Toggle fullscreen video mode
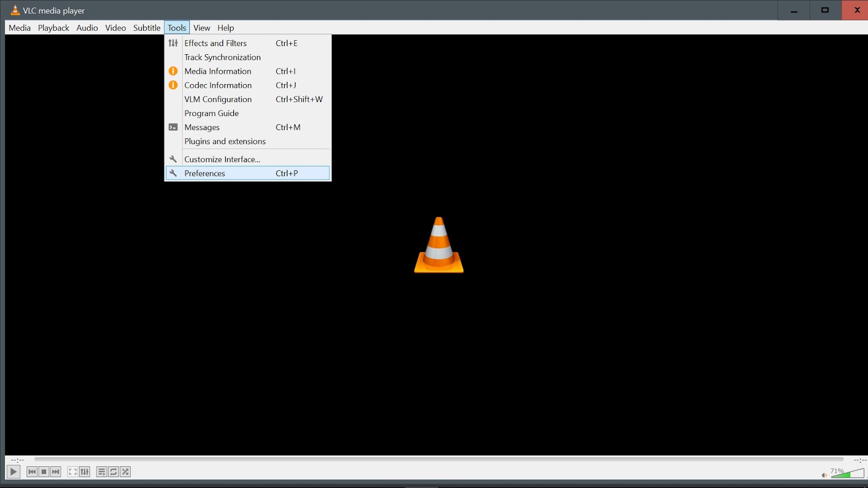 (73, 472)
